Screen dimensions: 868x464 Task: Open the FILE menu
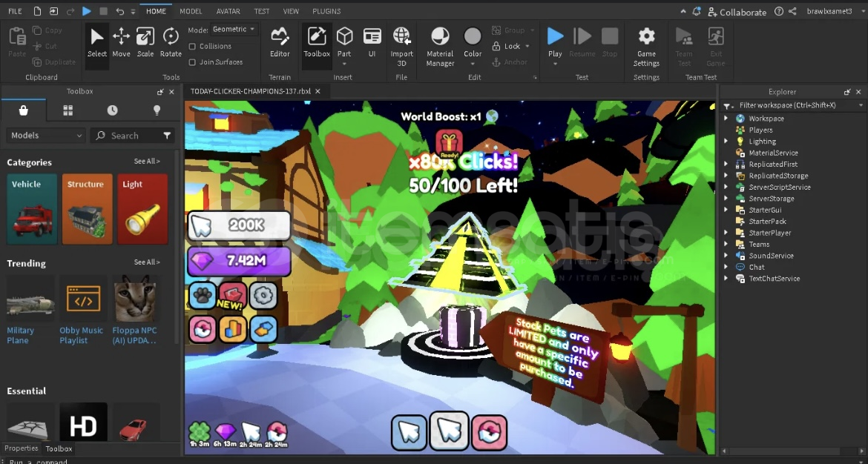tap(15, 11)
